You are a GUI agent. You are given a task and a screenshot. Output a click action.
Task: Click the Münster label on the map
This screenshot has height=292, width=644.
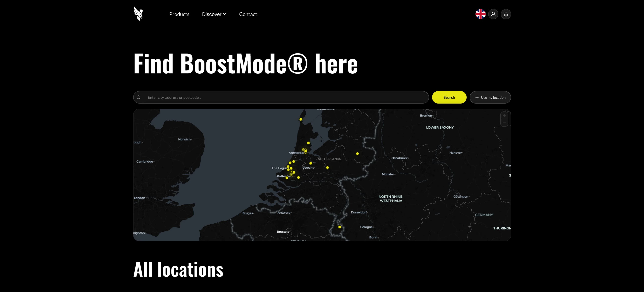tap(388, 174)
